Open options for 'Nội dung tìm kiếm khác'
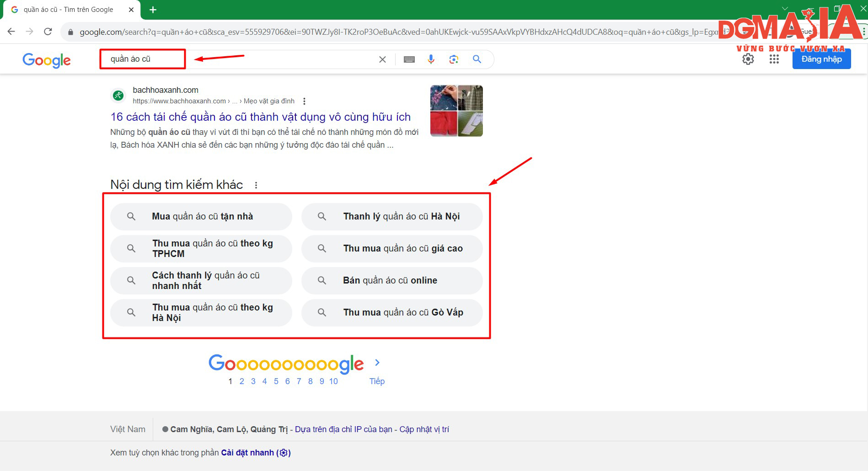This screenshot has width=868, height=471. point(256,185)
